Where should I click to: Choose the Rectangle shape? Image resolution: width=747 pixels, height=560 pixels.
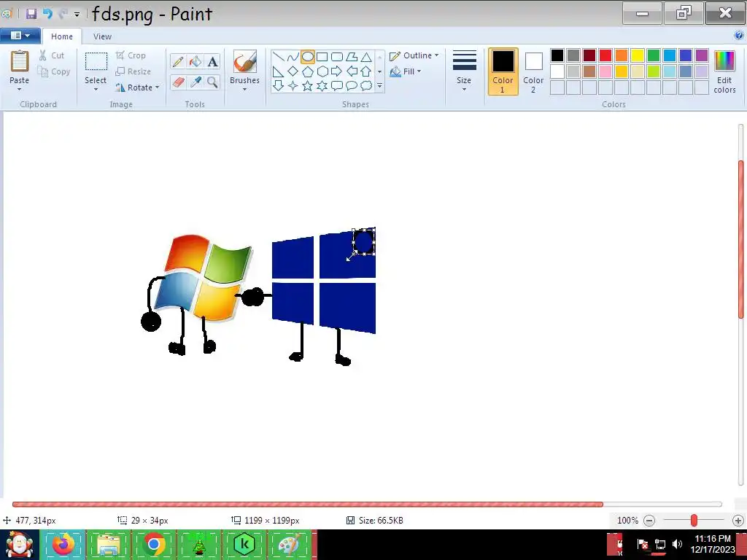(322, 57)
